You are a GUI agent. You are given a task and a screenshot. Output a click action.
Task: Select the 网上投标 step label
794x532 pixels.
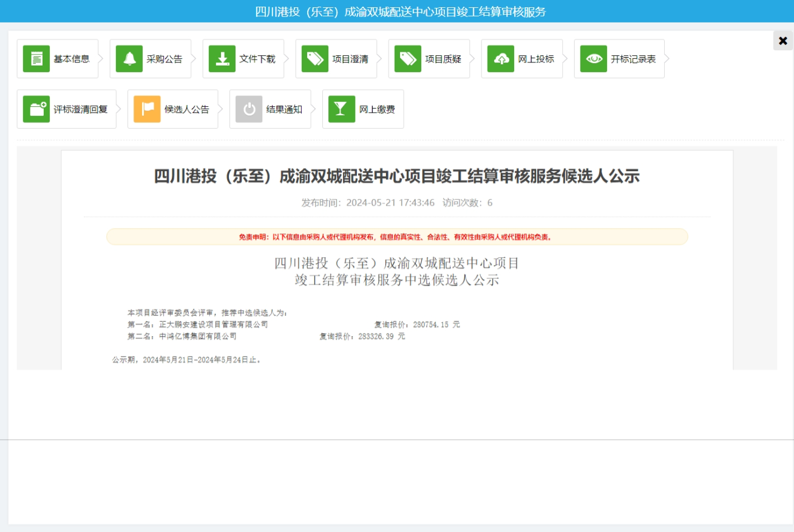tap(536, 59)
